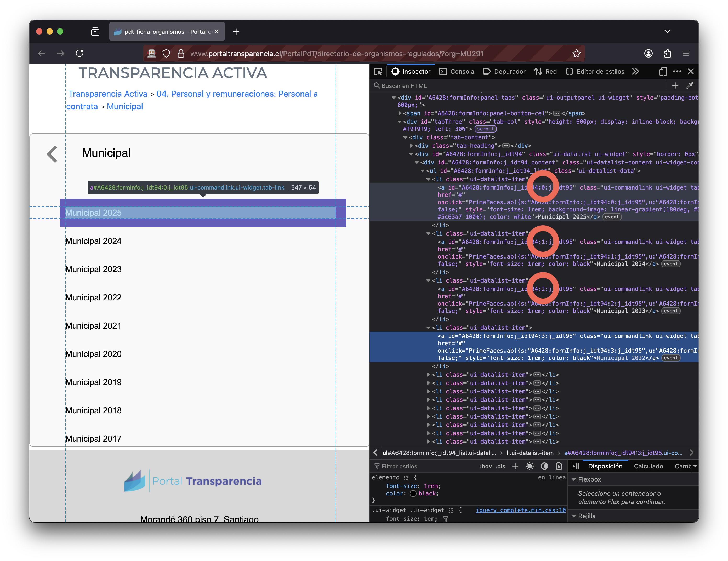
Task: Open the extensions puzzle icon
Action: click(667, 53)
